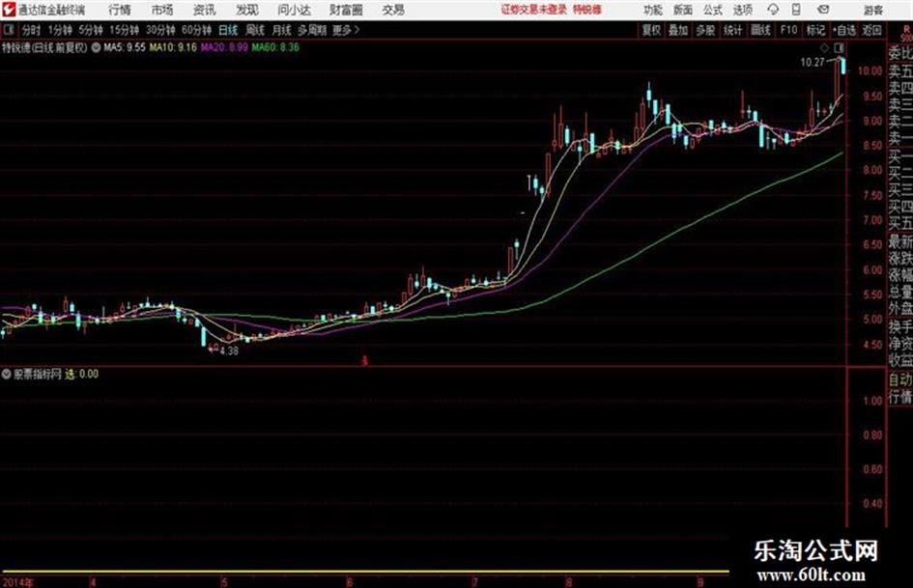The height and width of the screenshot is (588, 913).
Task: Click the 2014年 date axis label
Action: 17,581
